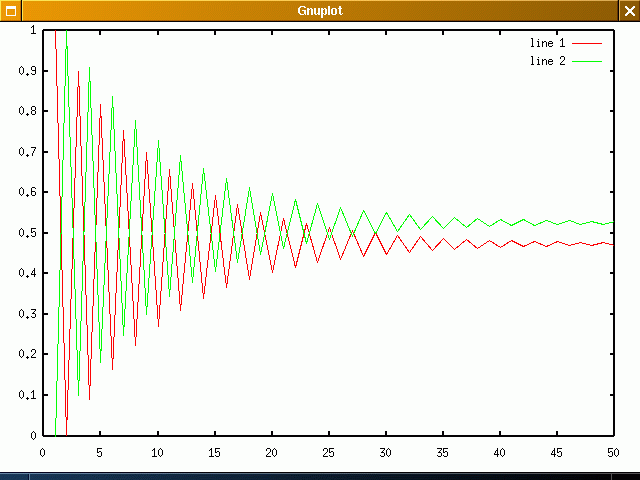The image size is (640, 480).
Task: Close the Gnuplot window
Action: pos(629,11)
